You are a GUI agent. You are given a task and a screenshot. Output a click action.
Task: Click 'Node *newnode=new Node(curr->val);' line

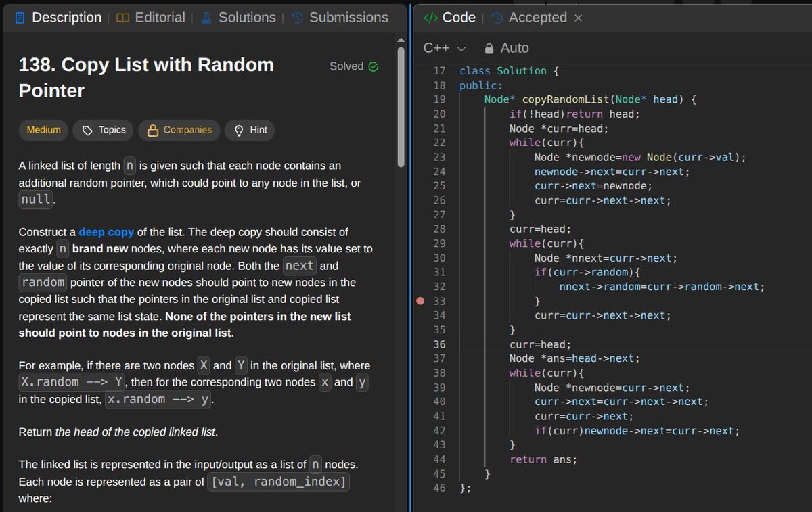[x=640, y=157]
